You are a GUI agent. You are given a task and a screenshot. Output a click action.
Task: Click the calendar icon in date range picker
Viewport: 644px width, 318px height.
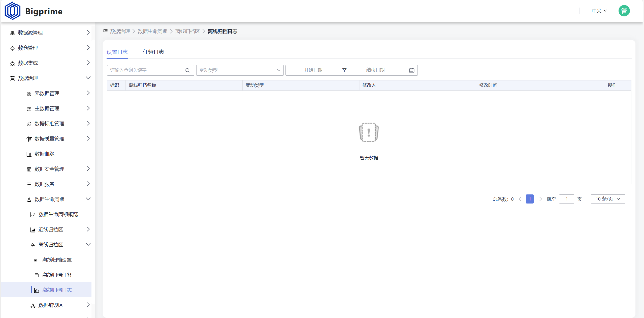(x=412, y=70)
